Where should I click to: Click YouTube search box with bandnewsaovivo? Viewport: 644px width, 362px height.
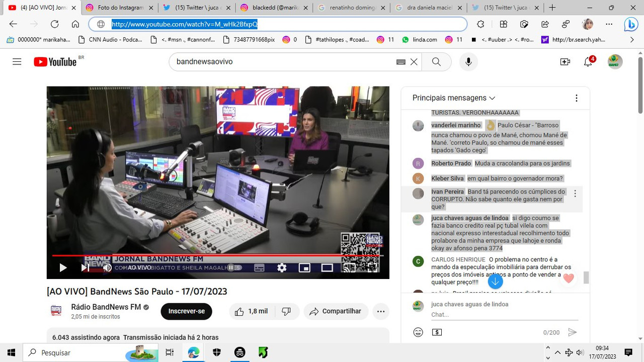pyautogui.click(x=284, y=61)
